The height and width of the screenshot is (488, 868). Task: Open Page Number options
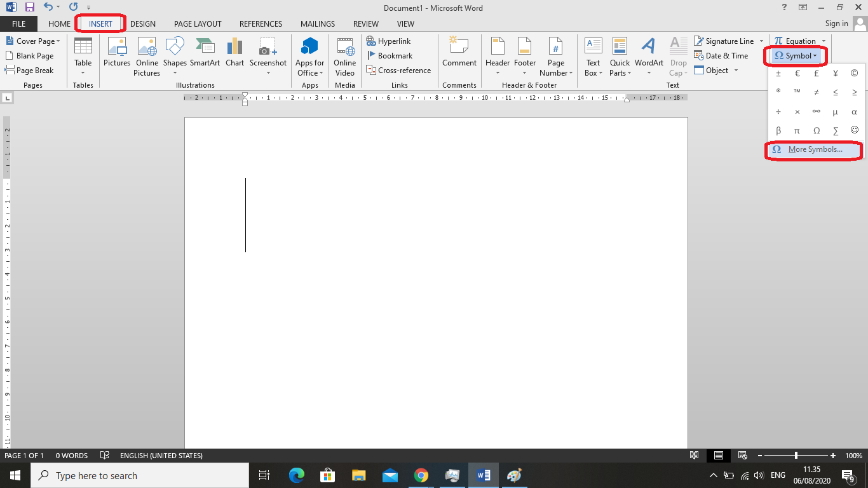click(556, 57)
